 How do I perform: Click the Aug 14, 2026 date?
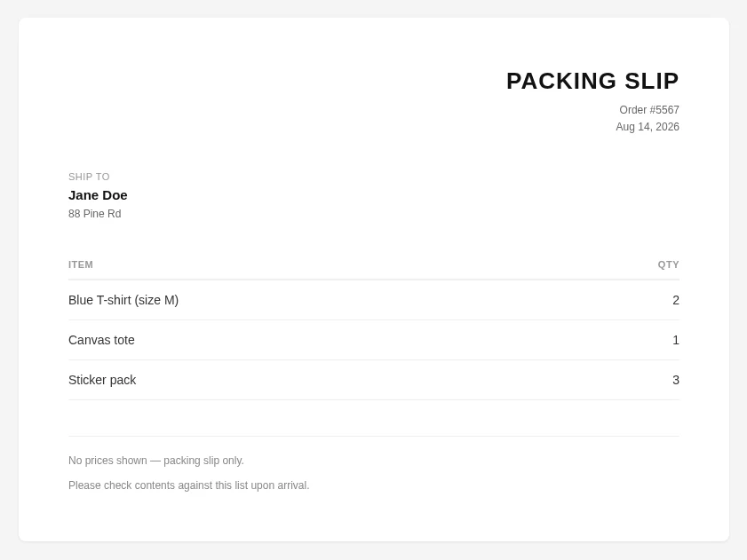[648, 127]
